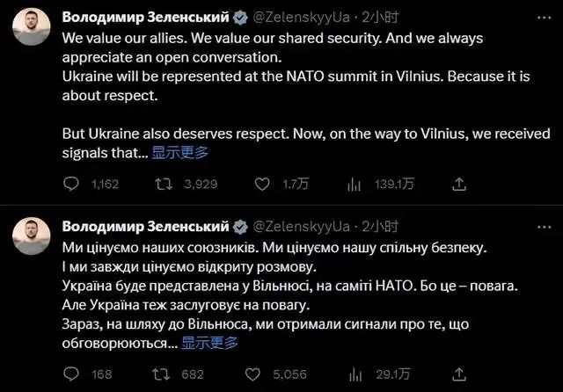Like the Ukrainian tweet with 5,056 likes

[x=261, y=374]
